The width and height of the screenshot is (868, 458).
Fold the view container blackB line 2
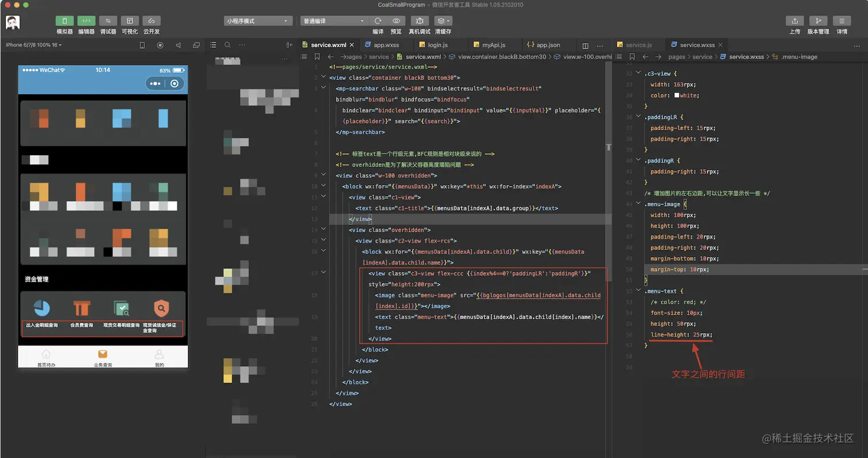(324, 78)
